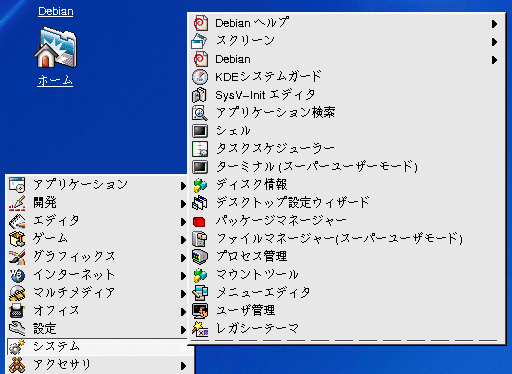Click the レガシーテーマ wand icon
This screenshot has width=512, height=374.
tap(200, 329)
